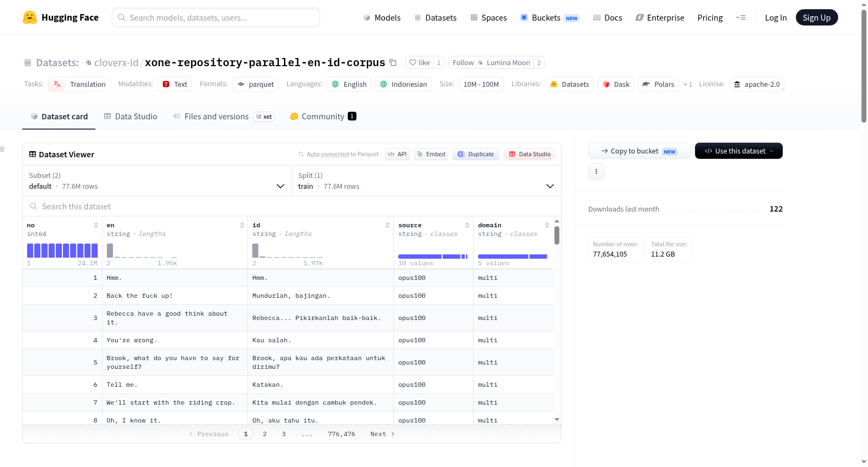Go to page 2 of the dataset
The width and height of the screenshot is (868, 467).
(265, 434)
